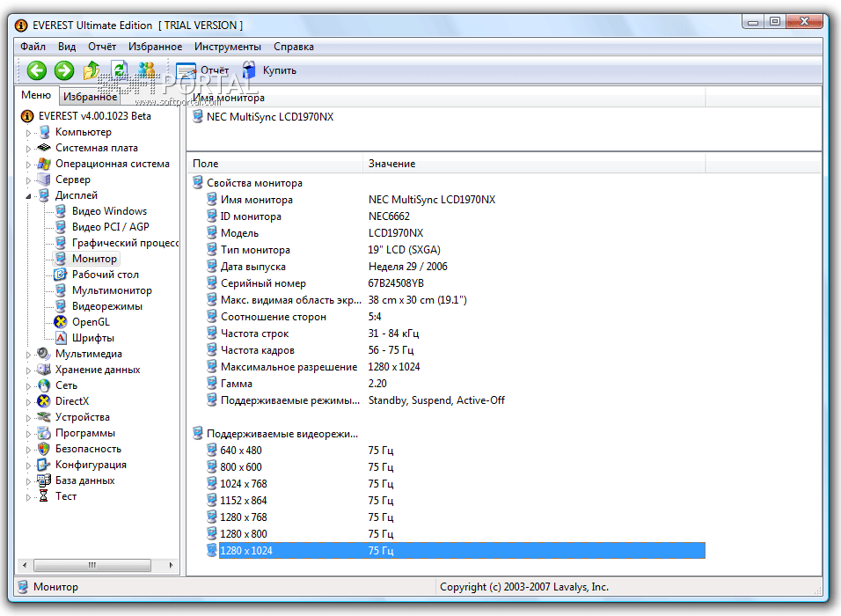The image size is (841, 616).
Task: Open the Инструменты menu
Action: click(228, 47)
